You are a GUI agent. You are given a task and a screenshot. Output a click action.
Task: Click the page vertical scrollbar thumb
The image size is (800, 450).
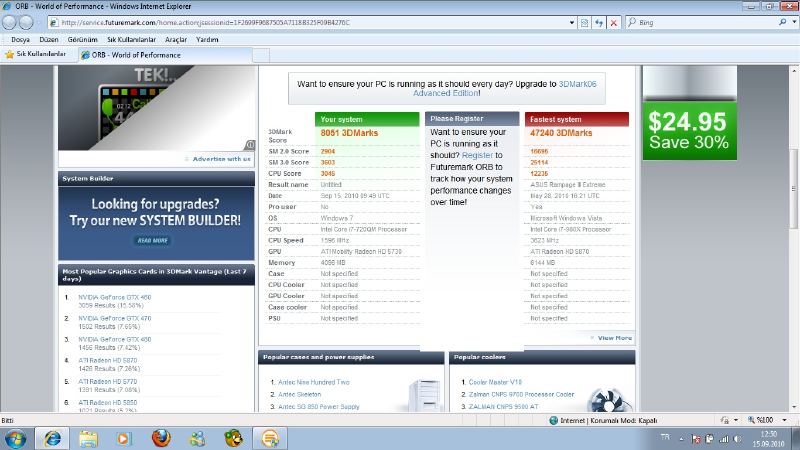[x=794, y=189]
